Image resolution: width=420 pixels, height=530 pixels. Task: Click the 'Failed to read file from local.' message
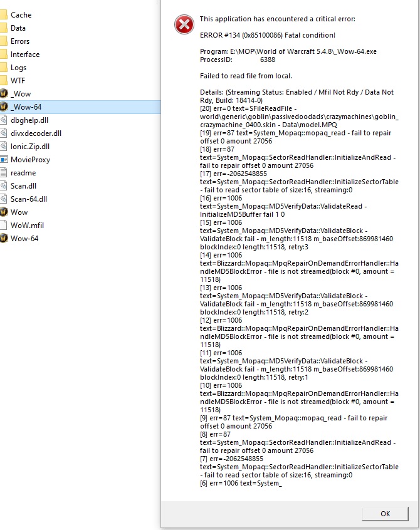pyautogui.click(x=246, y=76)
